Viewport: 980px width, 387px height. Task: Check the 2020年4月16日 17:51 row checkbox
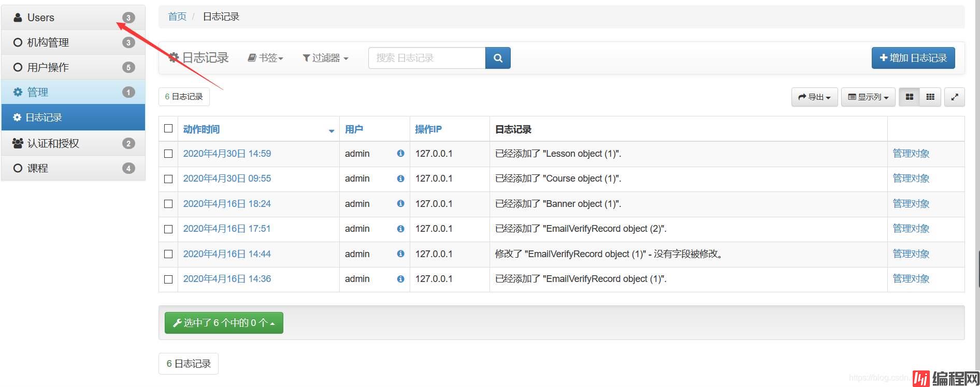point(168,229)
